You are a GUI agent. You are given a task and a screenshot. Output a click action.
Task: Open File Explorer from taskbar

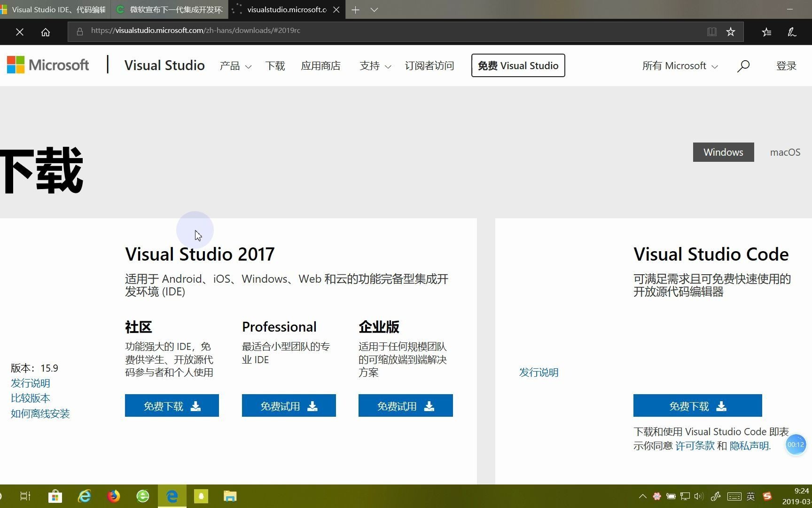click(230, 496)
